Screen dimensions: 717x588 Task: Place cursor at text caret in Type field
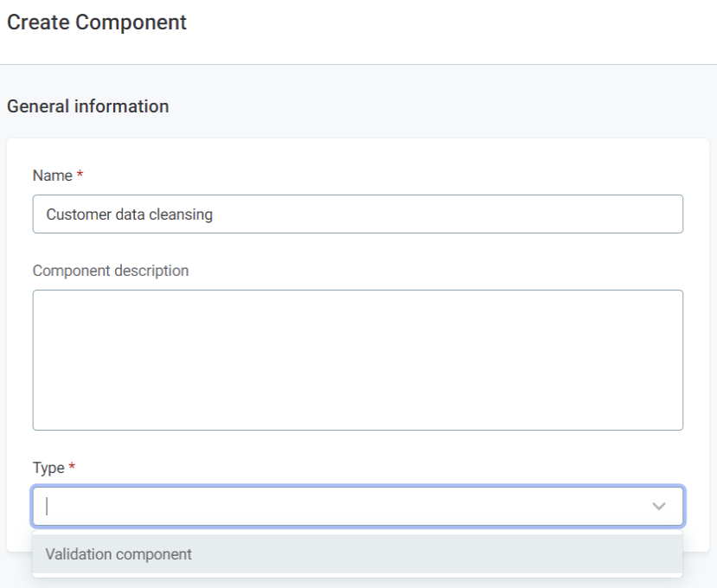[49, 507]
